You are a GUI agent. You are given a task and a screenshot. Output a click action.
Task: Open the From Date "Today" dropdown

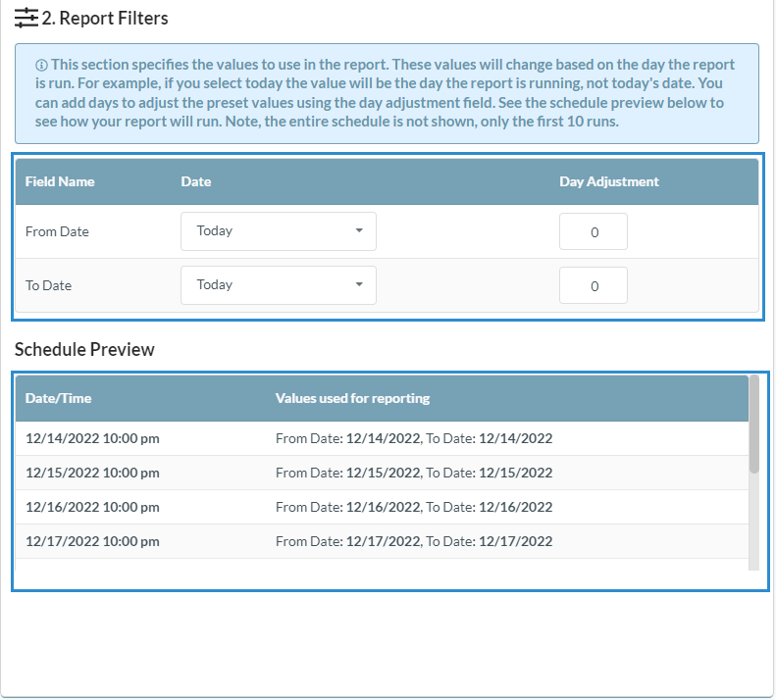coord(278,231)
